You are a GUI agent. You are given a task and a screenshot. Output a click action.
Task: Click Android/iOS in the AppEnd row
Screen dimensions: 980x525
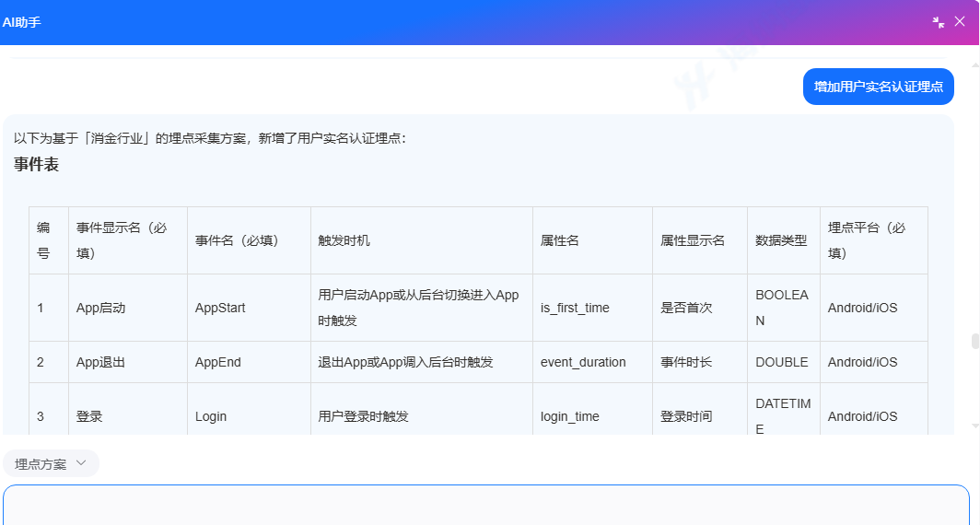pyautogui.click(x=874, y=362)
